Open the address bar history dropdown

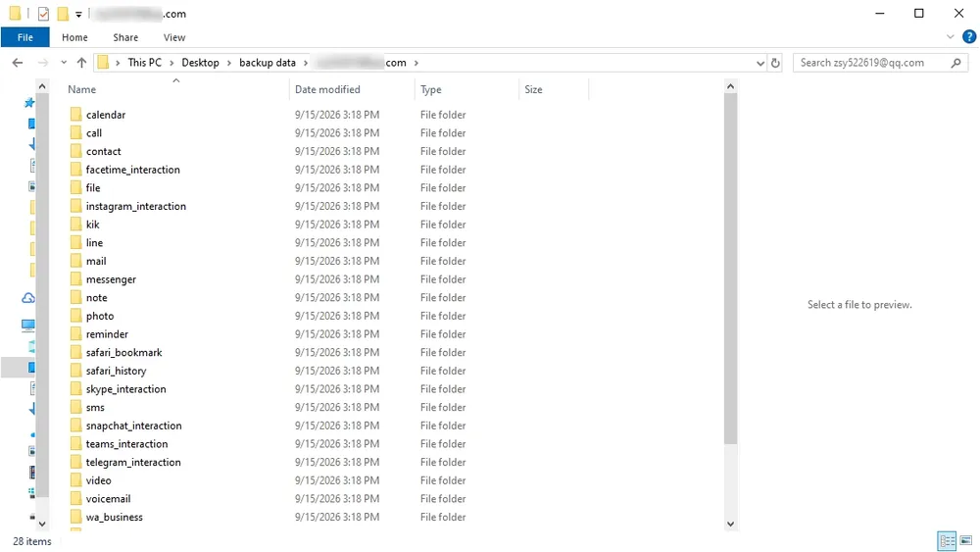(x=760, y=63)
